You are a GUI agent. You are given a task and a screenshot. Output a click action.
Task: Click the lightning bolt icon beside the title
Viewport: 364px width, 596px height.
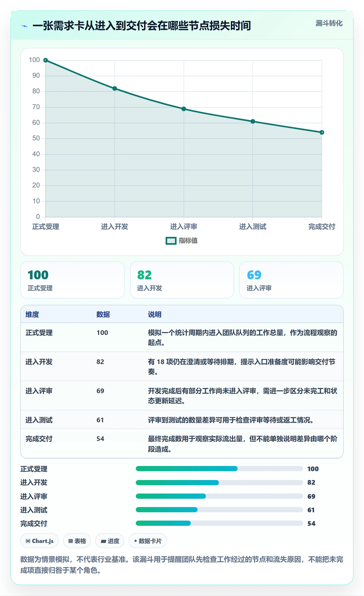[25, 26]
